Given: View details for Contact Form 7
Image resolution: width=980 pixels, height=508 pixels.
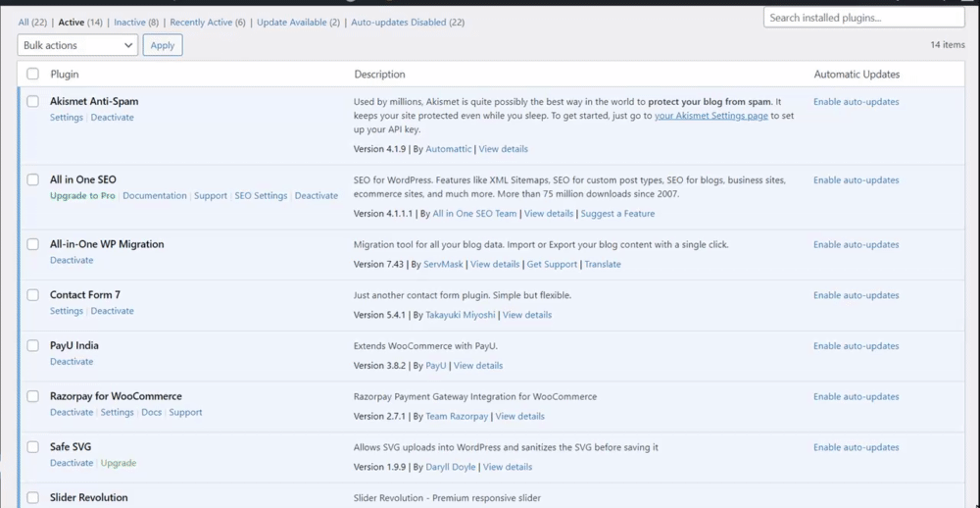Looking at the screenshot, I should [527, 315].
